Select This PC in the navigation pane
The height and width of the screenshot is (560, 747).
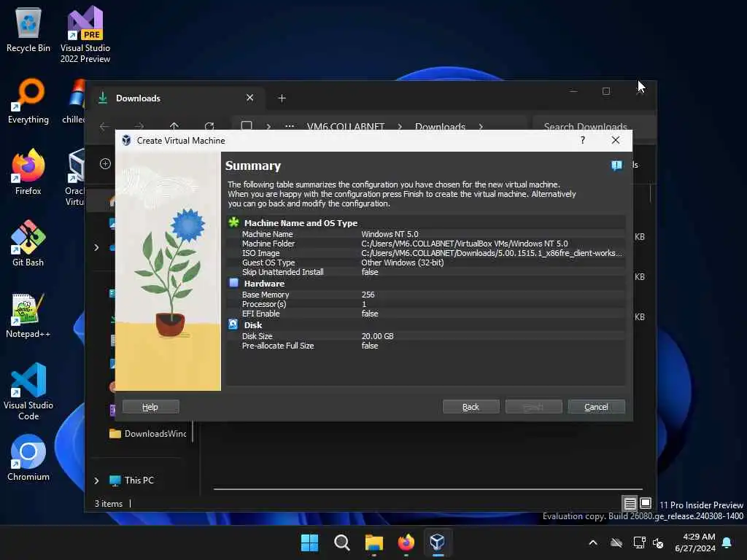(x=139, y=481)
